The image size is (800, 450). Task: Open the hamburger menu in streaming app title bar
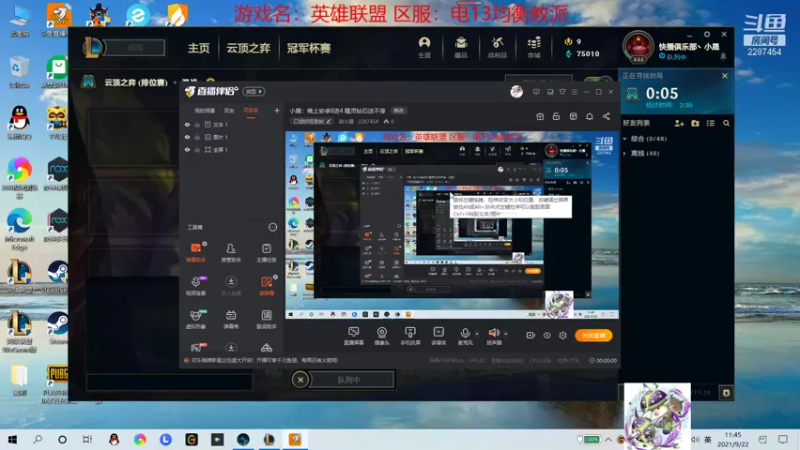point(574,92)
